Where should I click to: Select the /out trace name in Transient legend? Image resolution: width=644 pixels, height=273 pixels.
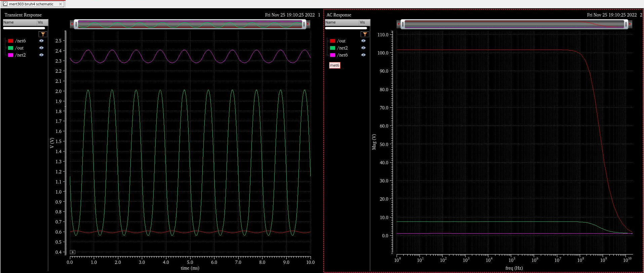pyautogui.click(x=19, y=48)
